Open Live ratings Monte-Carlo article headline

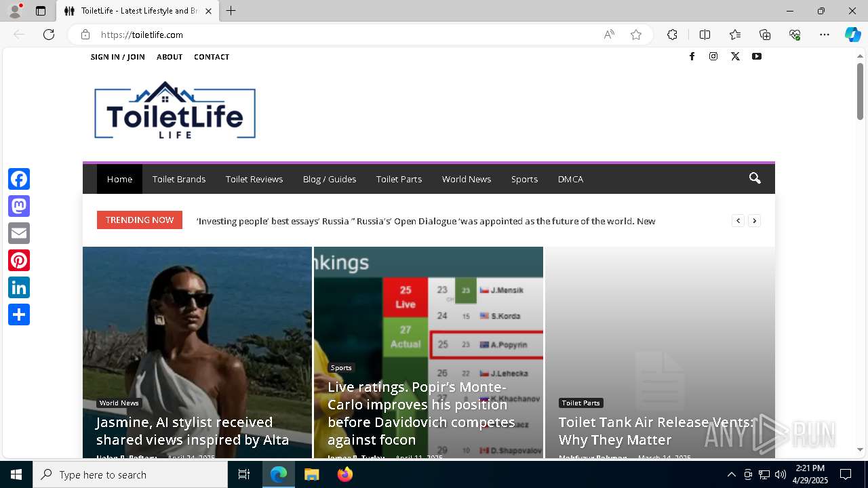coord(421,413)
